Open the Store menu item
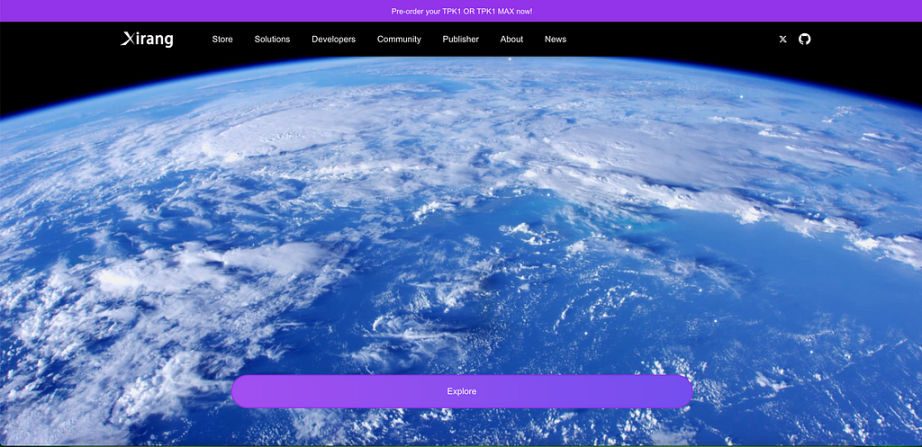Screen dimensions: 922x447 [x=222, y=39]
